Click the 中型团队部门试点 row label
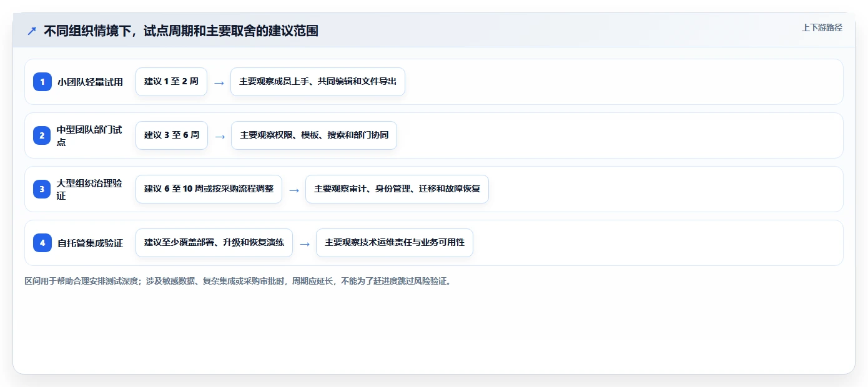Viewport: 868px width, 387px height. (x=90, y=135)
